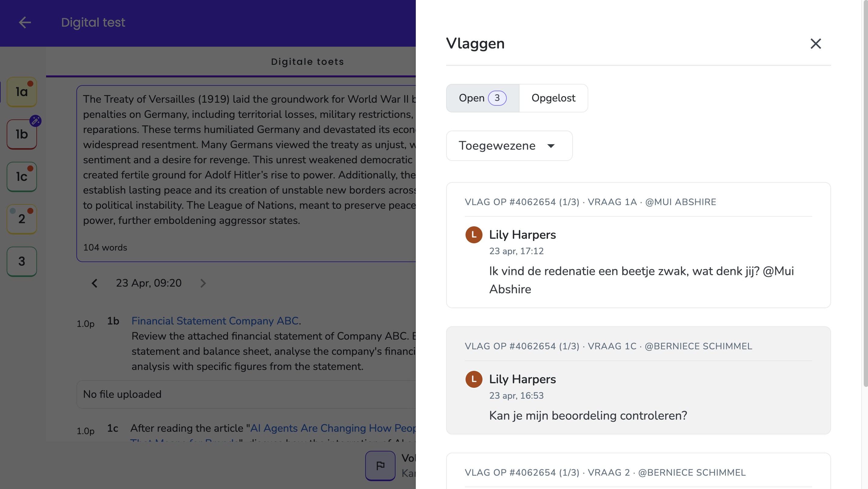The width and height of the screenshot is (868, 489).
Task: Click Lily Harpers avatar on the Vraag 1C flag
Action: 474,379
